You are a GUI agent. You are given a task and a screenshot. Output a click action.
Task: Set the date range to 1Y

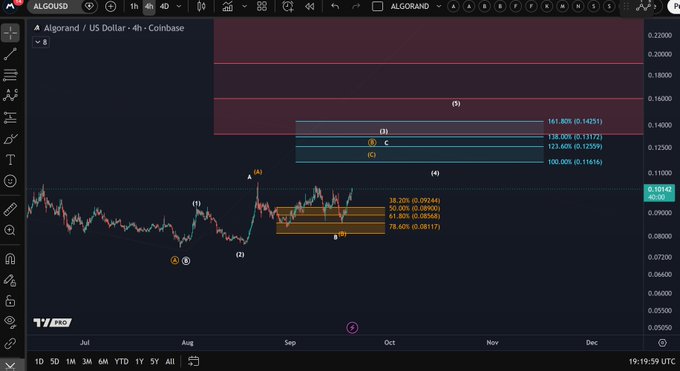click(x=139, y=361)
